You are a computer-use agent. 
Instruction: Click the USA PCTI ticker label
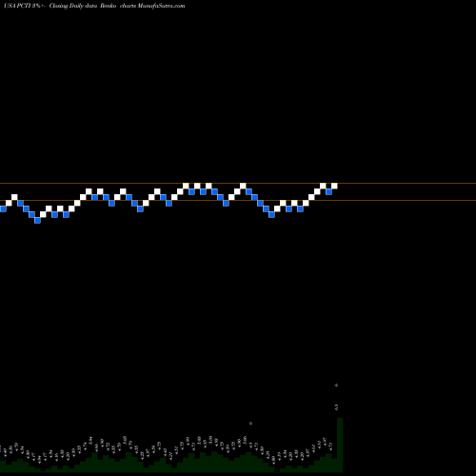point(17,6)
